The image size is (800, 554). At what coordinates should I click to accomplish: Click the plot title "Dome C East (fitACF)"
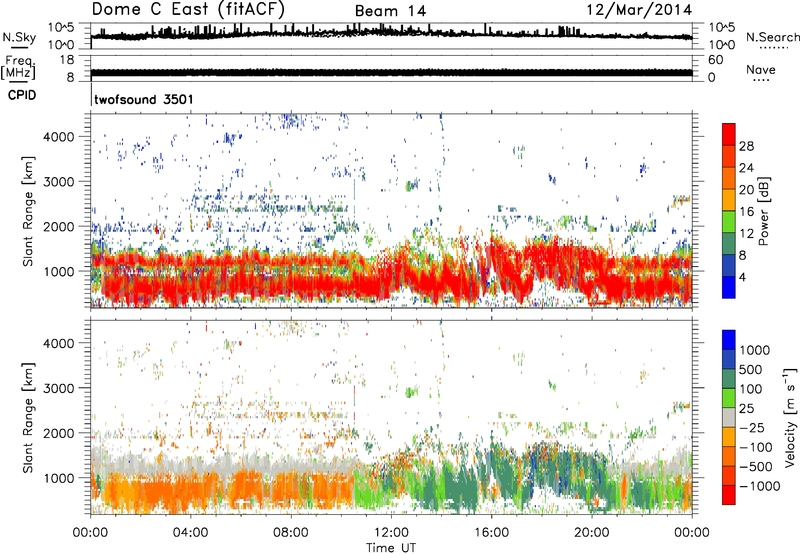click(188, 9)
